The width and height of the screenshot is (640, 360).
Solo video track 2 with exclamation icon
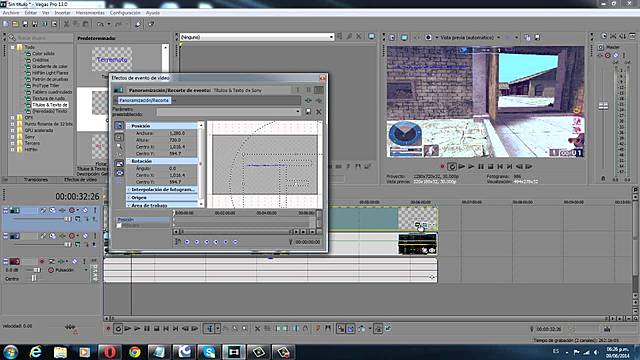95,236
